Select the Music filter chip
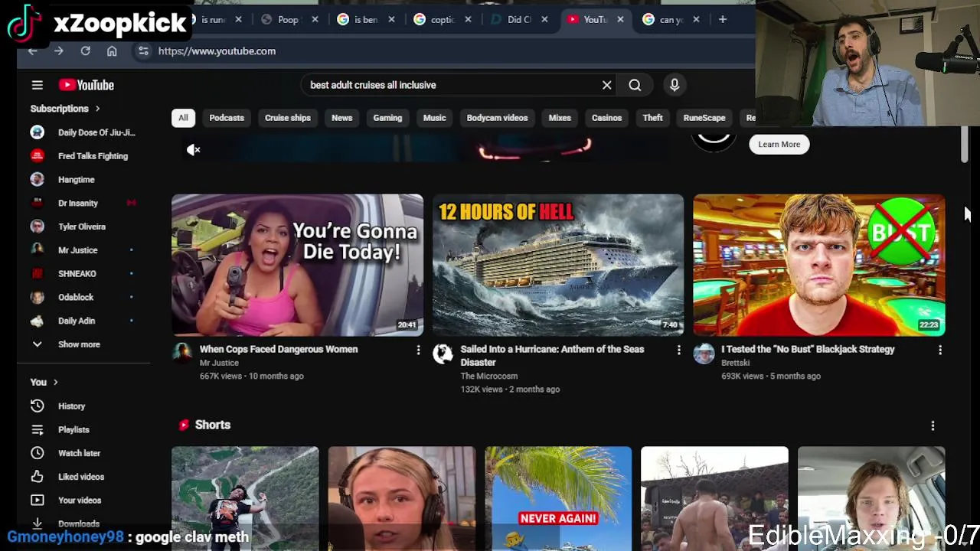 [434, 118]
